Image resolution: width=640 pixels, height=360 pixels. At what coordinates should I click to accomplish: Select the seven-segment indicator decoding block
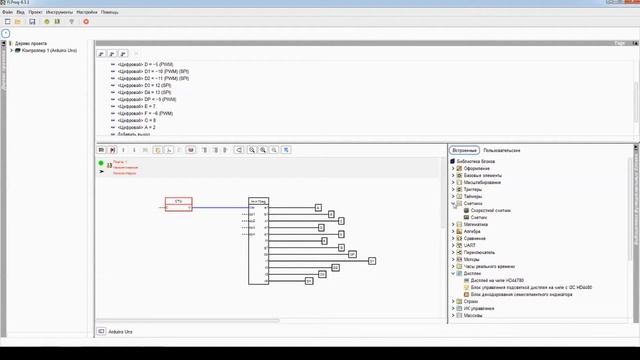(521, 295)
